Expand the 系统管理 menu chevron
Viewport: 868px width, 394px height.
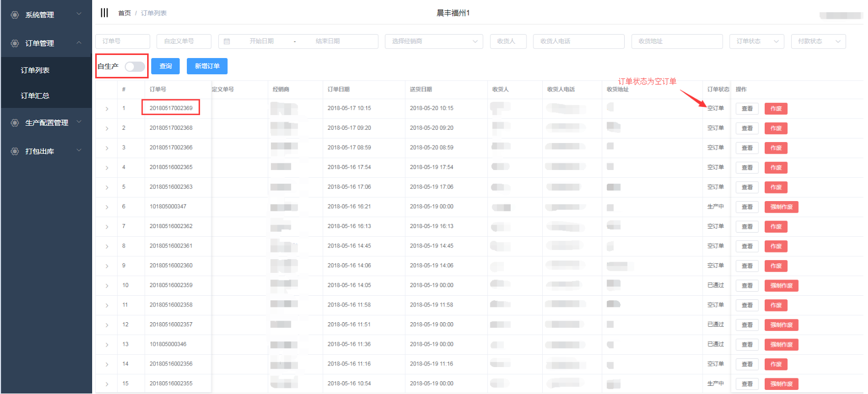pyautogui.click(x=79, y=14)
